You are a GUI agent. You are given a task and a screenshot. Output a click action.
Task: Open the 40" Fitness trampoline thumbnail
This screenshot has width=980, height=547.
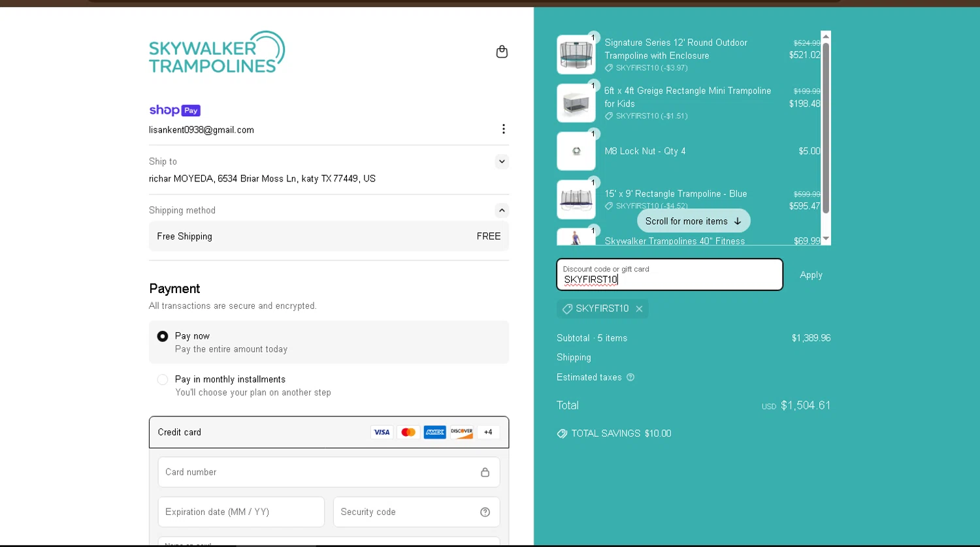point(576,237)
